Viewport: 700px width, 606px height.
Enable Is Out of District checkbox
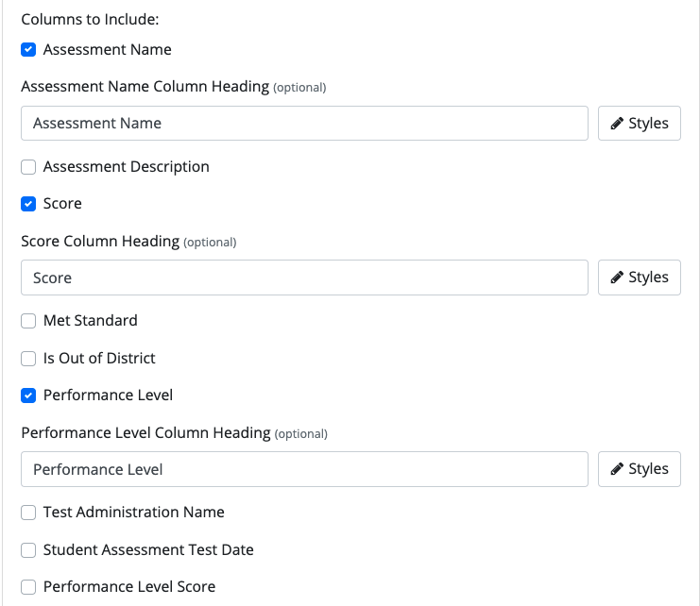[28, 359]
